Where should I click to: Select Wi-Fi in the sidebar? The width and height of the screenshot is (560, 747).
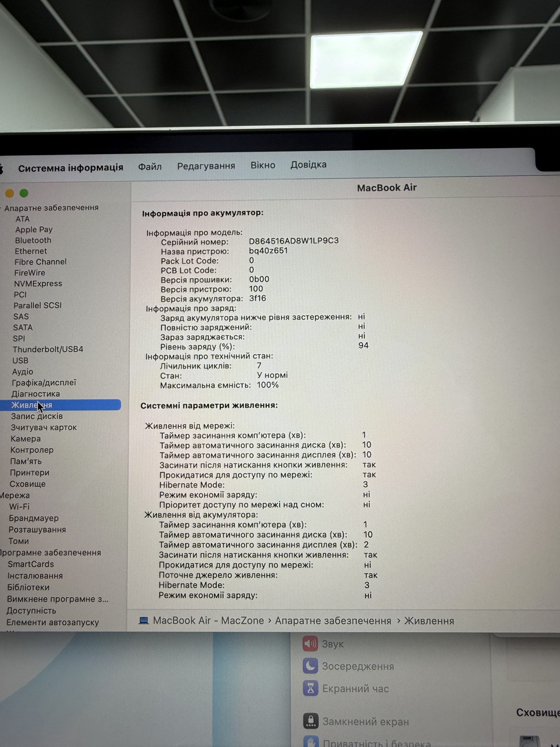(19, 507)
